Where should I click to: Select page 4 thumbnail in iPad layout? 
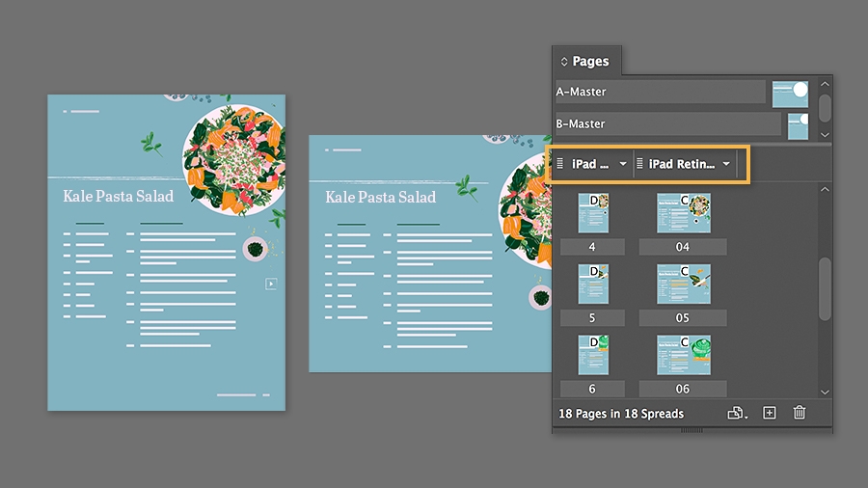tap(593, 213)
